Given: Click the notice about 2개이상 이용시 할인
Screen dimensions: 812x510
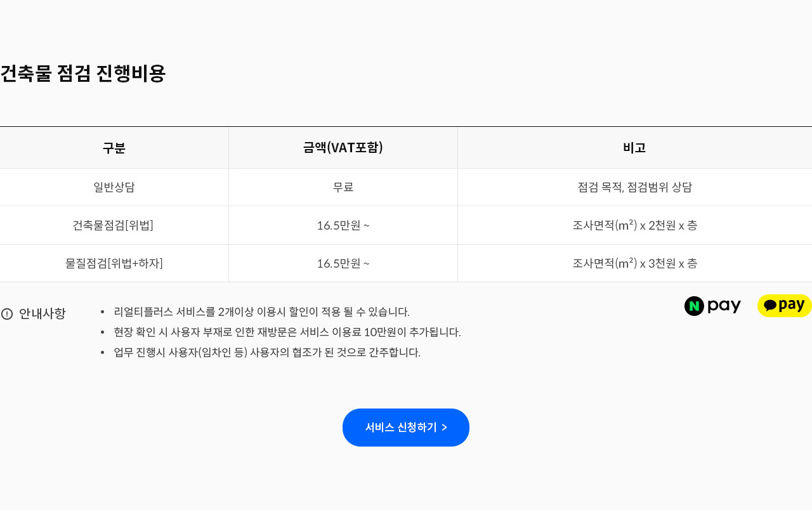Looking at the screenshot, I should tap(261, 312).
